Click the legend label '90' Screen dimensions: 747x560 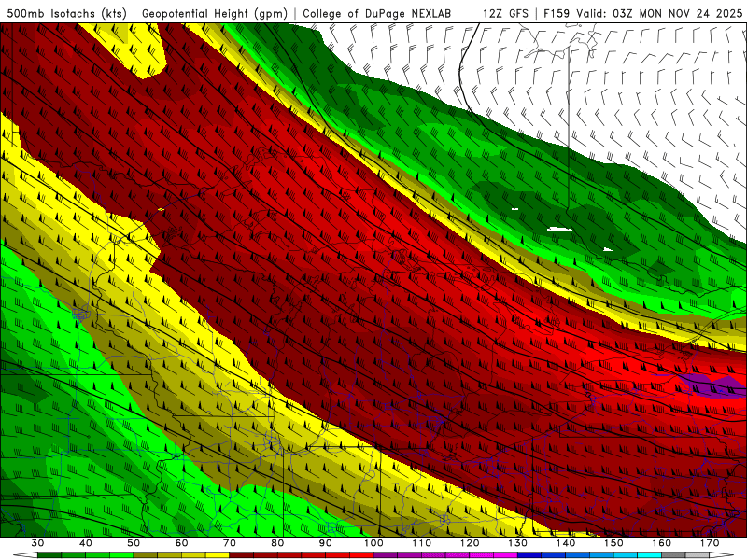coord(325,543)
